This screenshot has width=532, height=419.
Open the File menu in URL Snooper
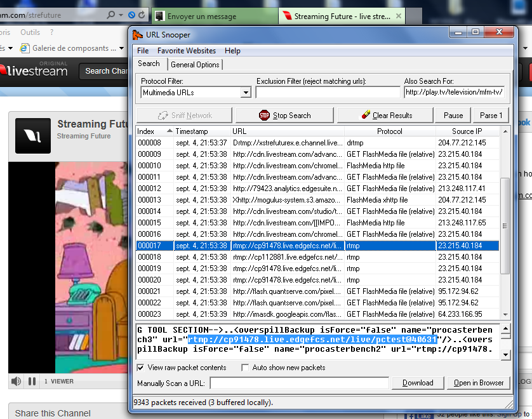tap(143, 51)
